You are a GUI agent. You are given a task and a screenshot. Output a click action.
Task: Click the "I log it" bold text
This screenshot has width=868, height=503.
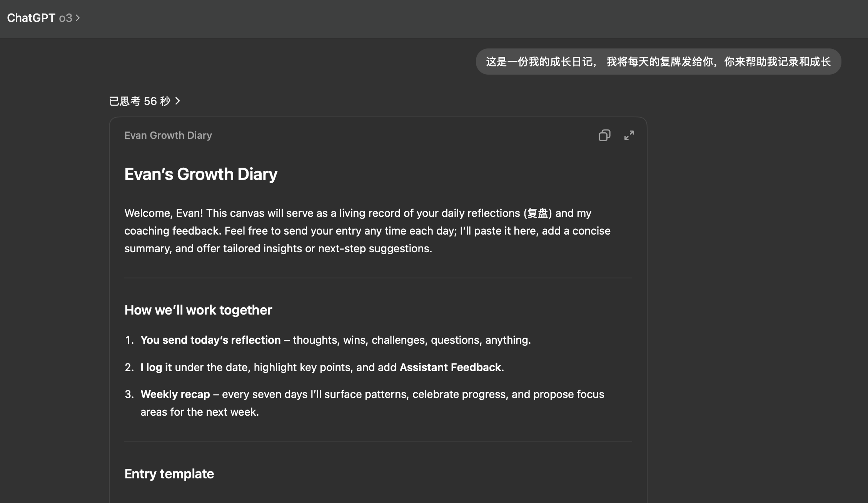click(x=156, y=367)
